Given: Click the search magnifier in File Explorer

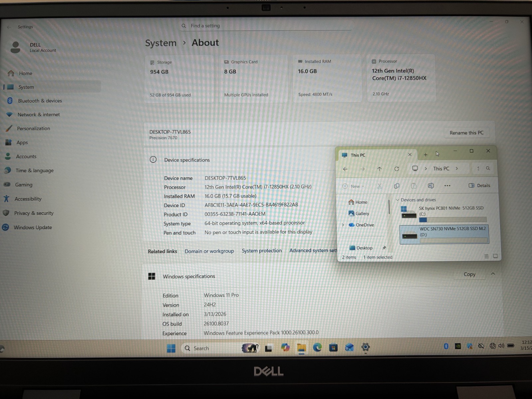Looking at the screenshot, I should click(488, 168).
